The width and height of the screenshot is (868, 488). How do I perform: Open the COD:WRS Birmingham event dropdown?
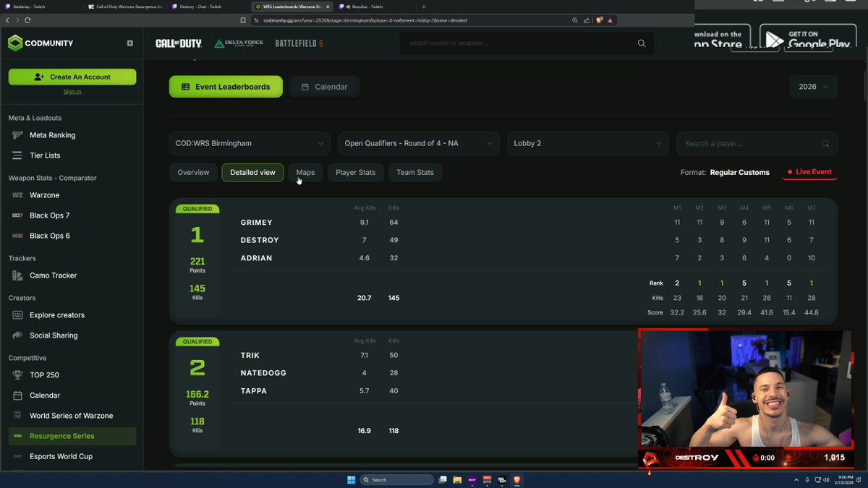tap(250, 143)
